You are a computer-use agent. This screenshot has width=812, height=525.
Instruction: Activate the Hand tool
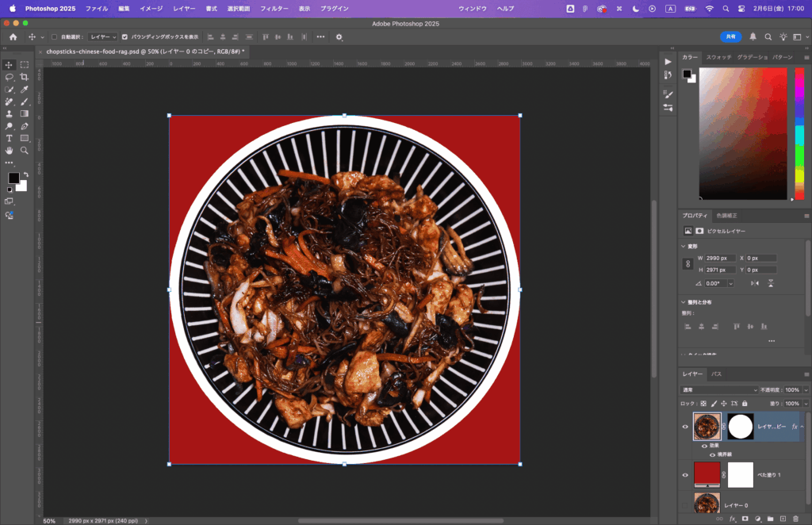click(10, 150)
